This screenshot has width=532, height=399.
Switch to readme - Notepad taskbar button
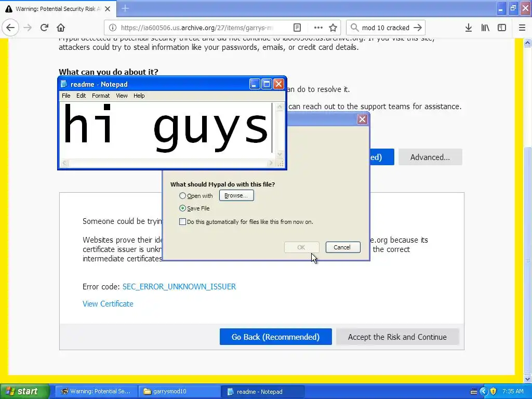(x=262, y=392)
